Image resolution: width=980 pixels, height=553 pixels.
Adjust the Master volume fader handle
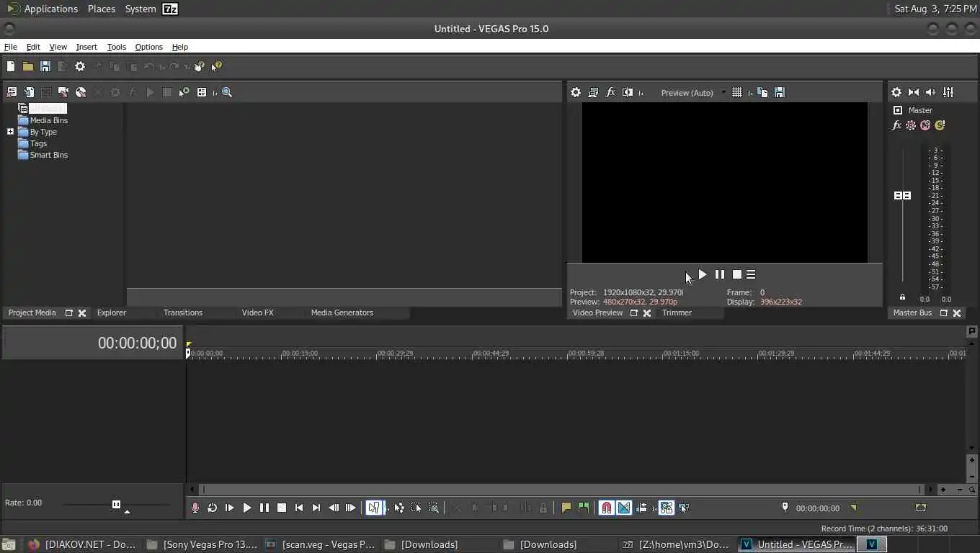coord(902,196)
